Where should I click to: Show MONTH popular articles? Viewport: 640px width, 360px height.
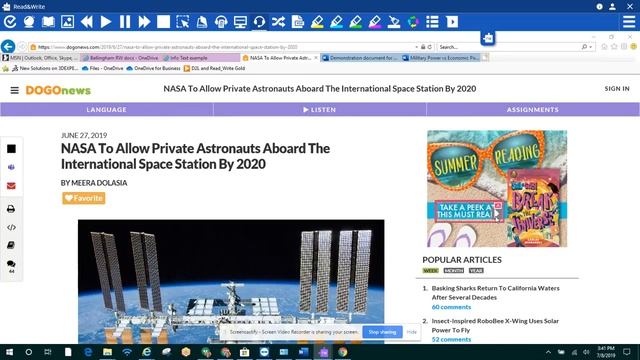(x=453, y=271)
